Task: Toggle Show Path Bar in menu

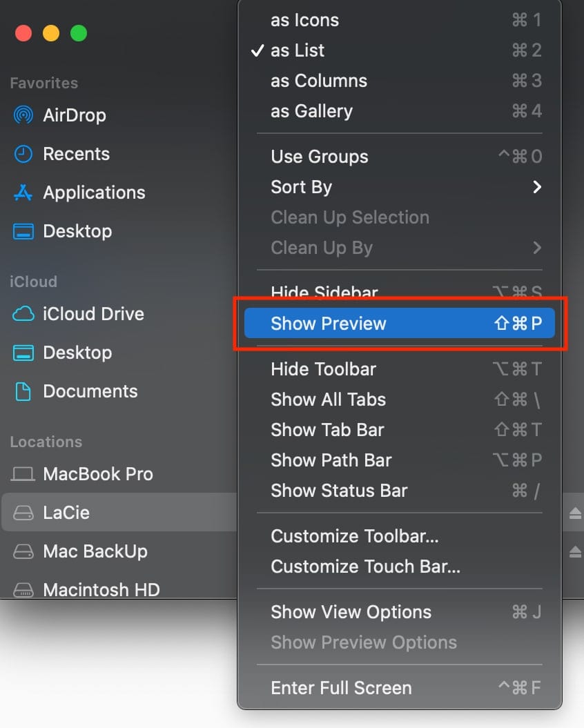Action: [x=331, y=460]
